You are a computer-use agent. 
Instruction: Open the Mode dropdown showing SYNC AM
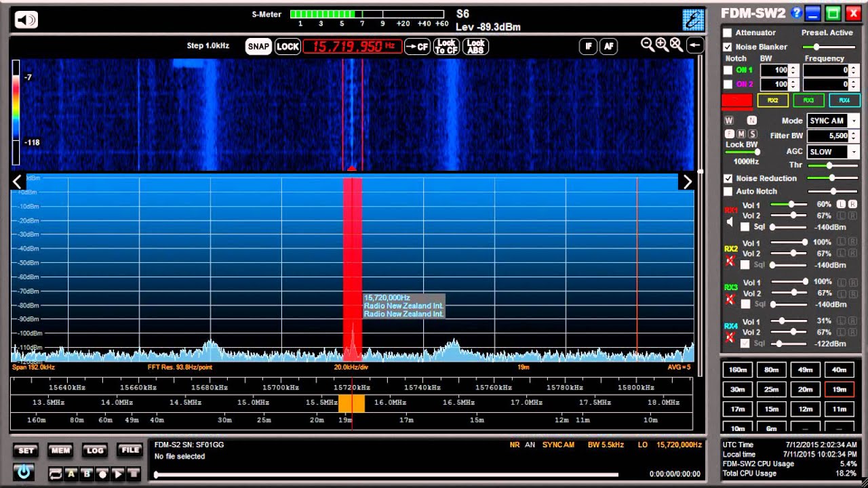[x=854, y=121]
